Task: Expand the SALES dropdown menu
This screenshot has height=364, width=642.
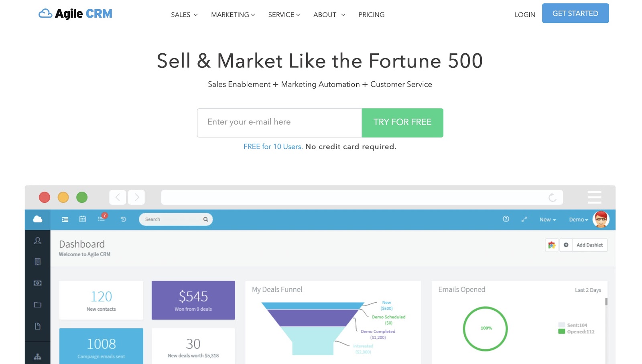Action: pos(184,15)
